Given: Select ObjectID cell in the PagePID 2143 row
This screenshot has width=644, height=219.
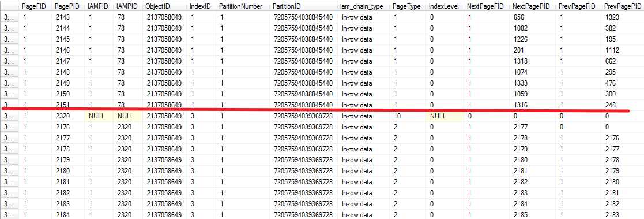Looking at the screenshot, I should point(164,17).
